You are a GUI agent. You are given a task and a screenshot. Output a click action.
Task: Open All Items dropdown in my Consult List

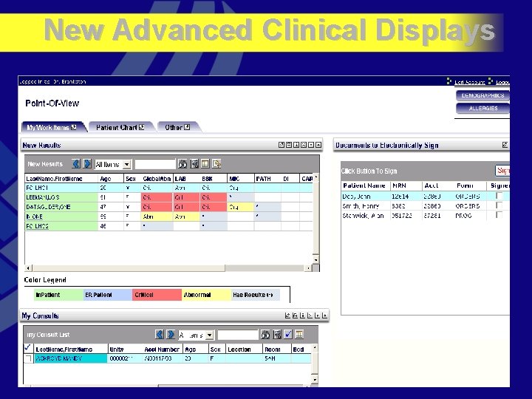210,335
